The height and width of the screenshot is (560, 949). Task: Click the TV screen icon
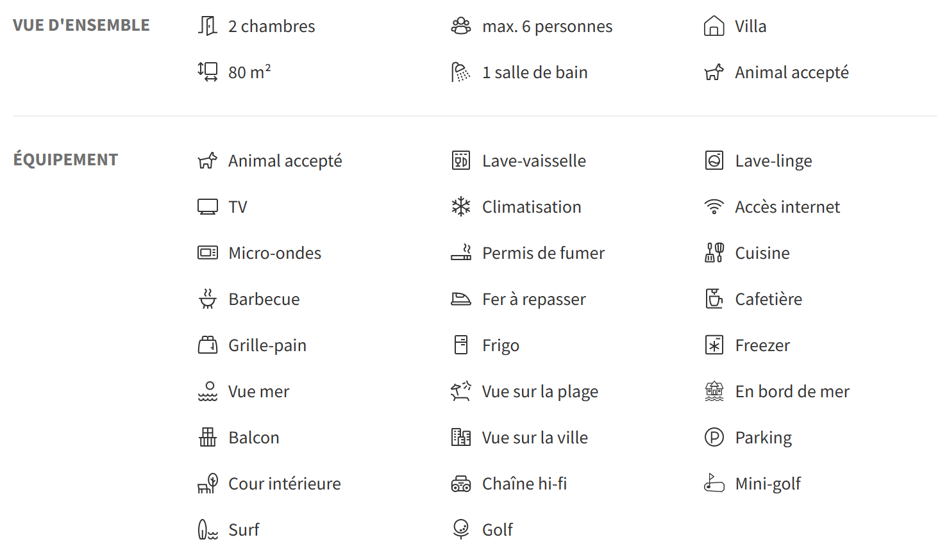tap(208, 206)
